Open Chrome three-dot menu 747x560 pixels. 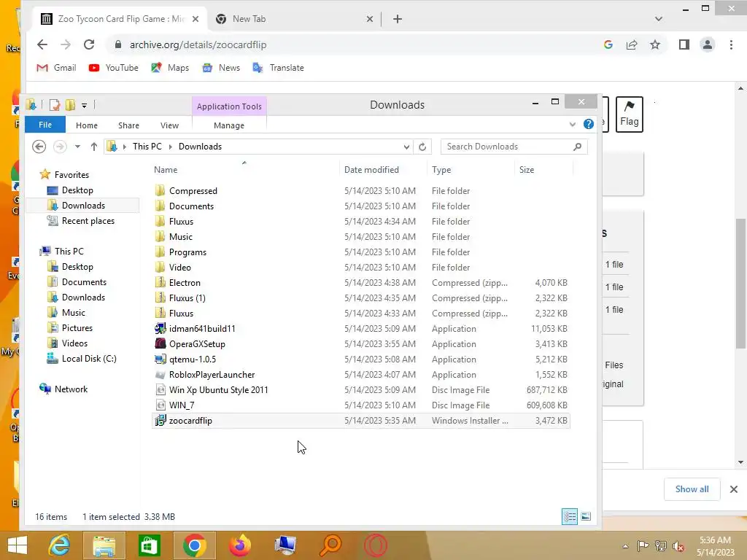click(731, 44)
